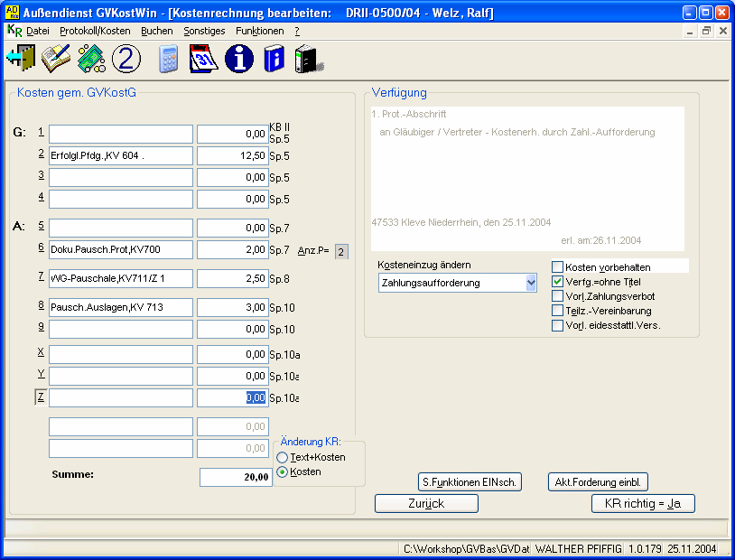Tick the Teilz.-Vereinbarung checkbox

click(x=557, y=311)
